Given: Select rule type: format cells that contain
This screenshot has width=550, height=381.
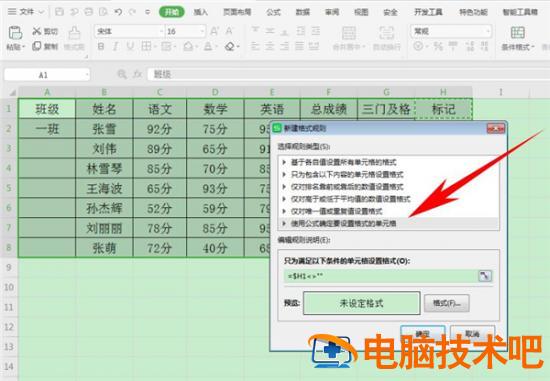Looking at the screenshot, I should (390, 174).
